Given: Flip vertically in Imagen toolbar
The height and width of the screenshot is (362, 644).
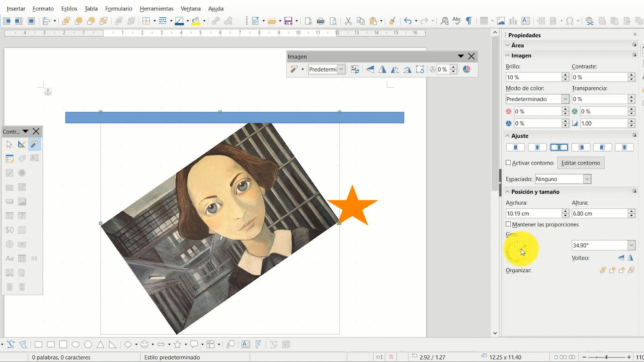Looking at the screenshot, I should point(370,69).
